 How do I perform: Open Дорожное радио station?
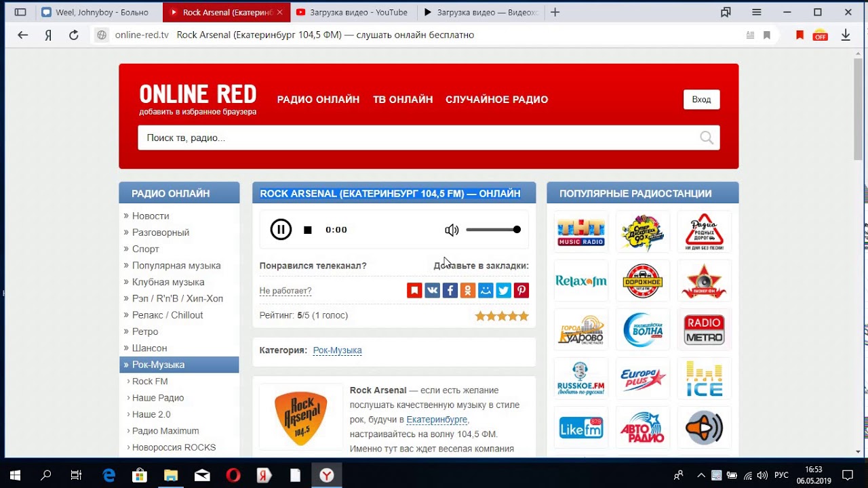point(643,281)
